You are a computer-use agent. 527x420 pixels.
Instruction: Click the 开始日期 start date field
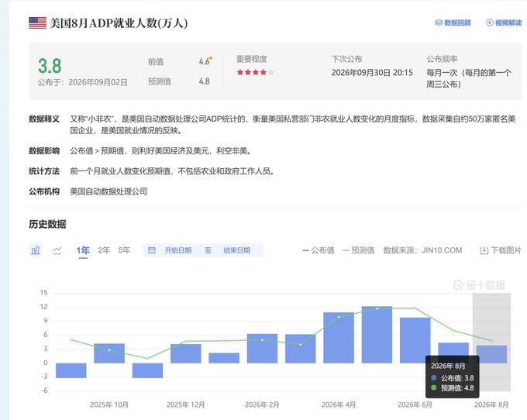click(177, 250)
